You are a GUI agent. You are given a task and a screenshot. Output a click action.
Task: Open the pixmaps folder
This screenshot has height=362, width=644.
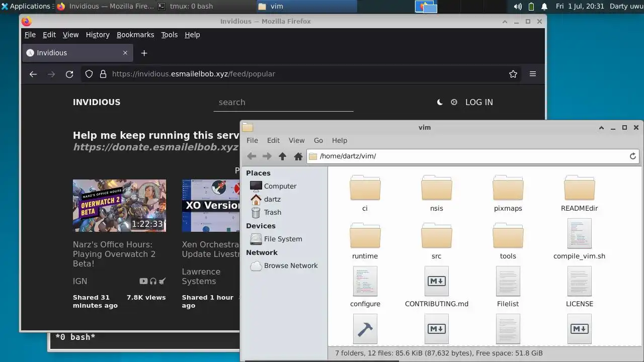tap(508, 194)
